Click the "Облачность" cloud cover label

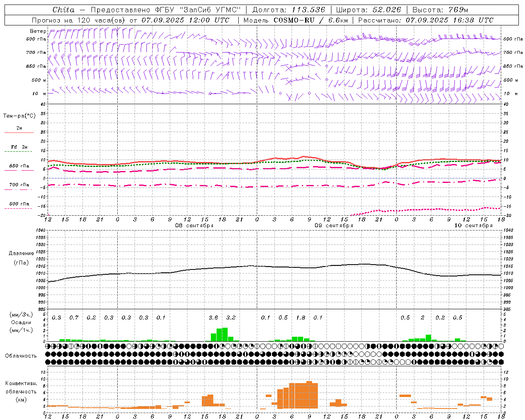tap(21, 356)
